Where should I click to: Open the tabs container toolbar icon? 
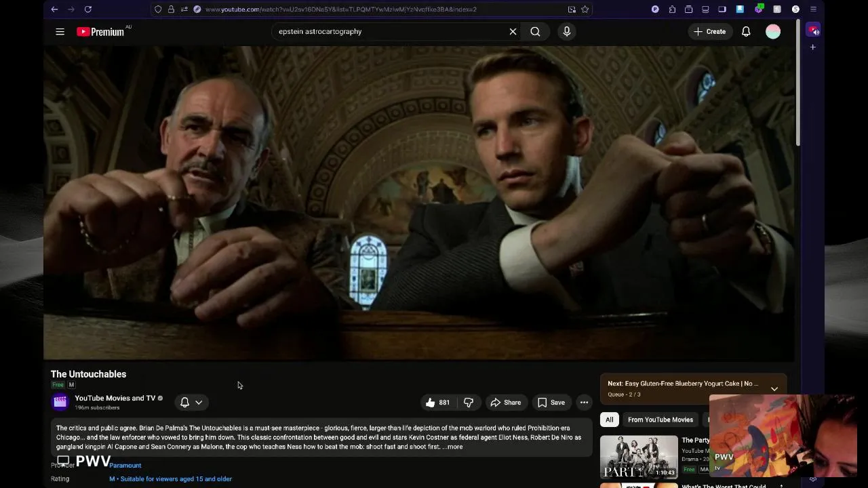pyautogui.click(x=688, y=9)
